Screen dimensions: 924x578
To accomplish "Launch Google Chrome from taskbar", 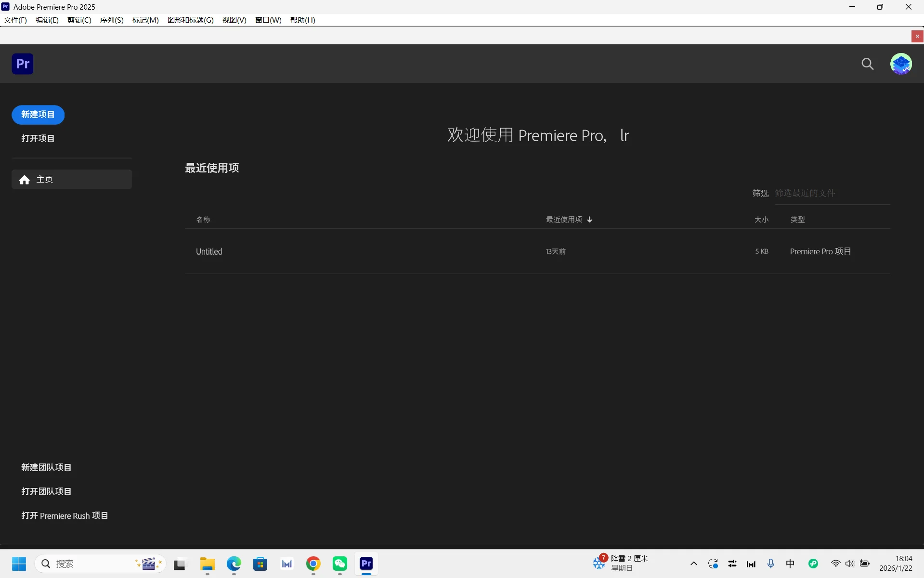I will click(x=313, y=564).
